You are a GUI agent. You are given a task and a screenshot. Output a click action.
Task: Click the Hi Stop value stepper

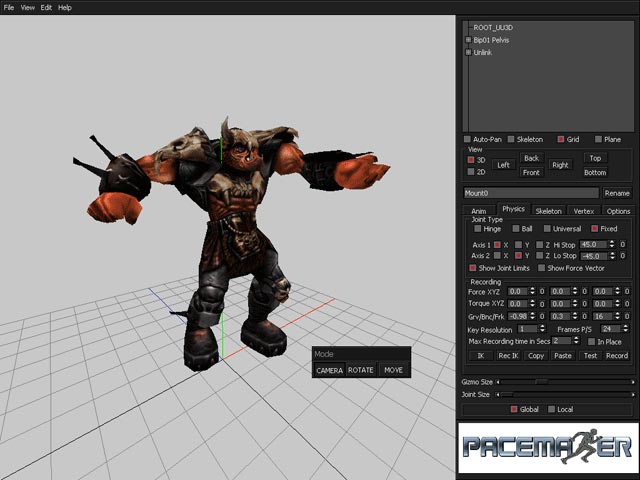pyautogui.click(x=611, y=244)
